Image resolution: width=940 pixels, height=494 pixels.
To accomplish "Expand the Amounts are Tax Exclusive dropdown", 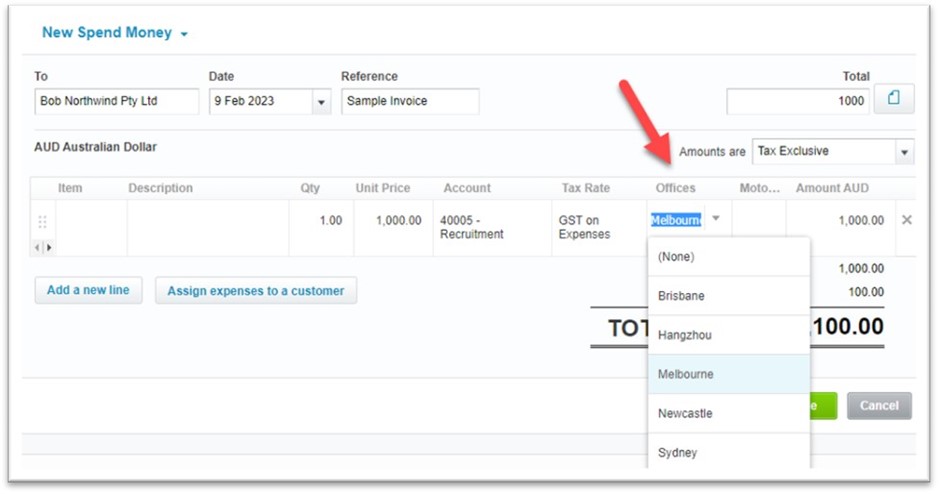I will (x=904, y=152).
